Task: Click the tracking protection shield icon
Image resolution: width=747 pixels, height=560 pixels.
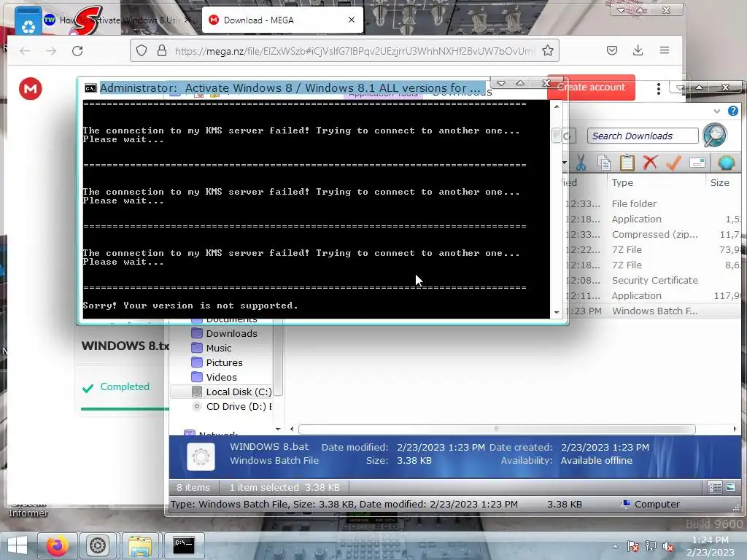Action: pyautogui.click(x=142, y=50)
